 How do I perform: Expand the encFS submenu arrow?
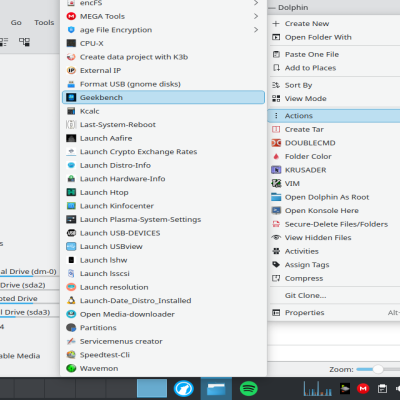(256, 3)
